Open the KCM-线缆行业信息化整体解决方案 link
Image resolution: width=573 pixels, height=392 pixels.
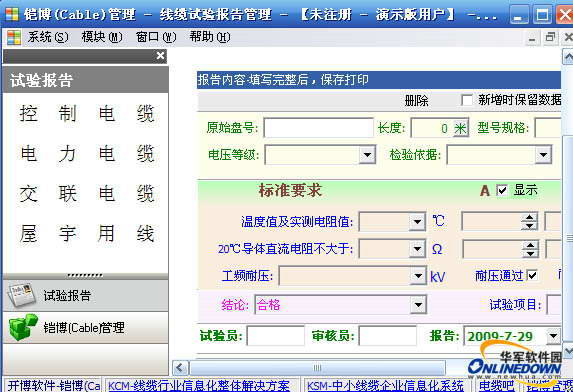[199, 385]
